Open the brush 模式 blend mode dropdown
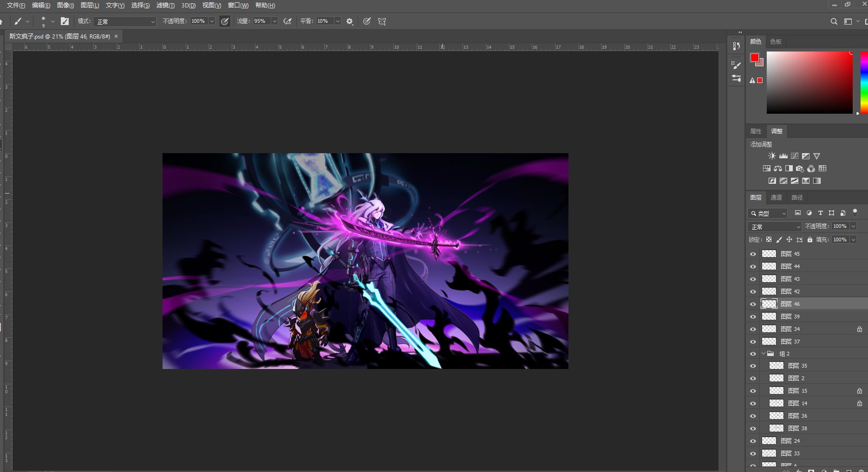 click(124, 21)
